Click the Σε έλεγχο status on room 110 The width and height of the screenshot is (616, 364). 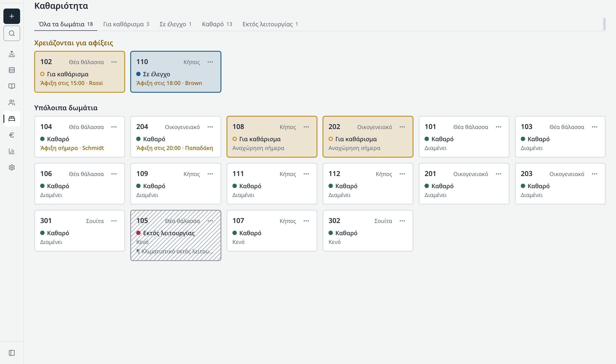pyautogui.click(x=153, y=74)
